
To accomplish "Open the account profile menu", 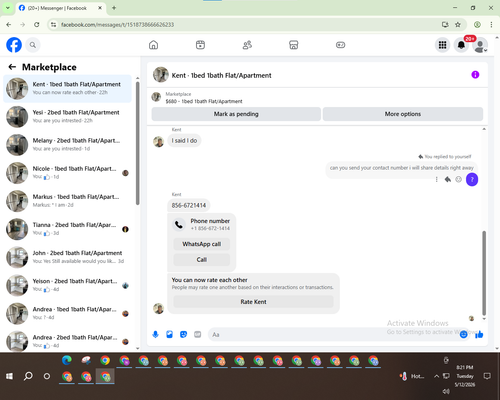I will (480, 45).
